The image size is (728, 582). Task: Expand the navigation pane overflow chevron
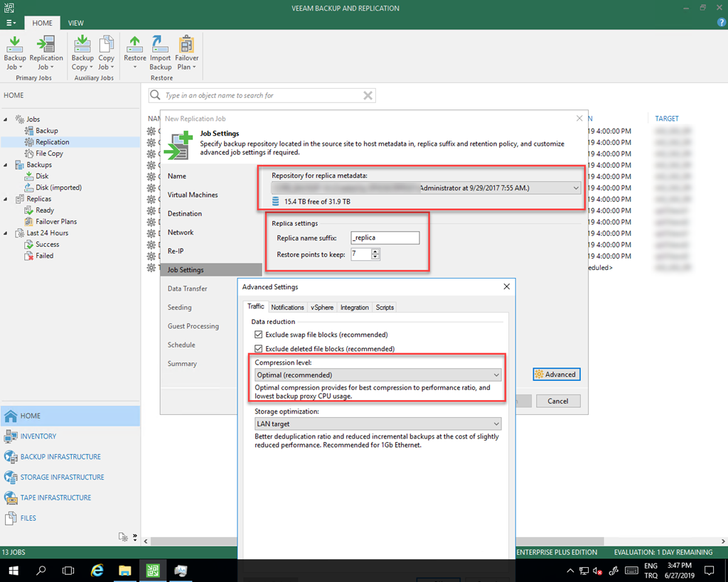pos(134,537)
